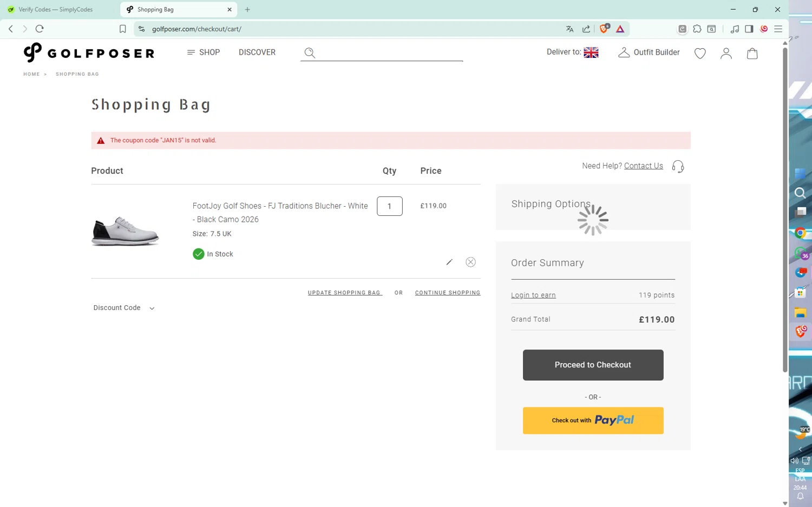Open the DISCOVER menu
This screenshot has width=812, height=507.
257,52
